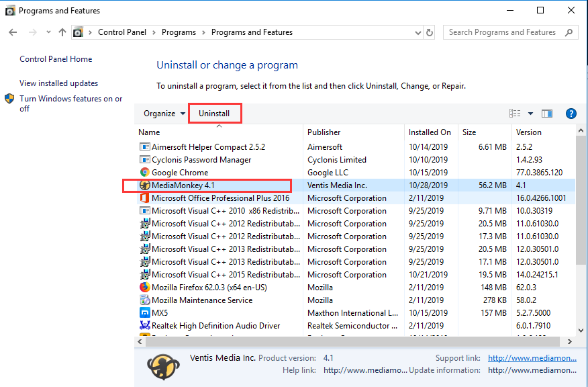Click the change view list icon
Image resolution: width=588 pixels, height=387 pixels.
click(x=514, y=114)
